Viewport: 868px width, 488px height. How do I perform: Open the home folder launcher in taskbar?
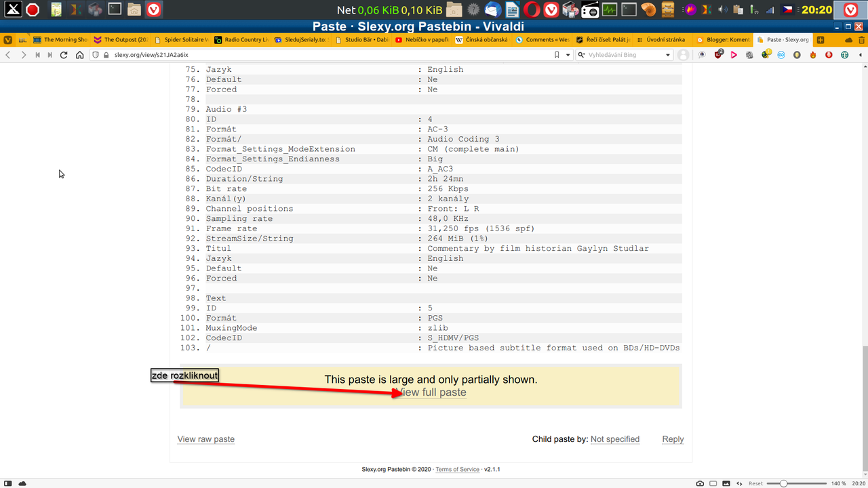pos(134,9)
